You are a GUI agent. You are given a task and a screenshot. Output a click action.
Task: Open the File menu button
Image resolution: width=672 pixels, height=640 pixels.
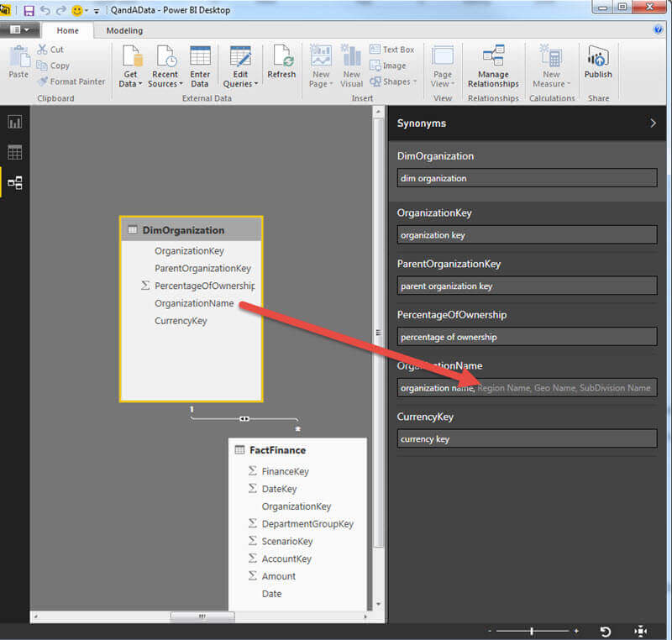tap(19, 29)
